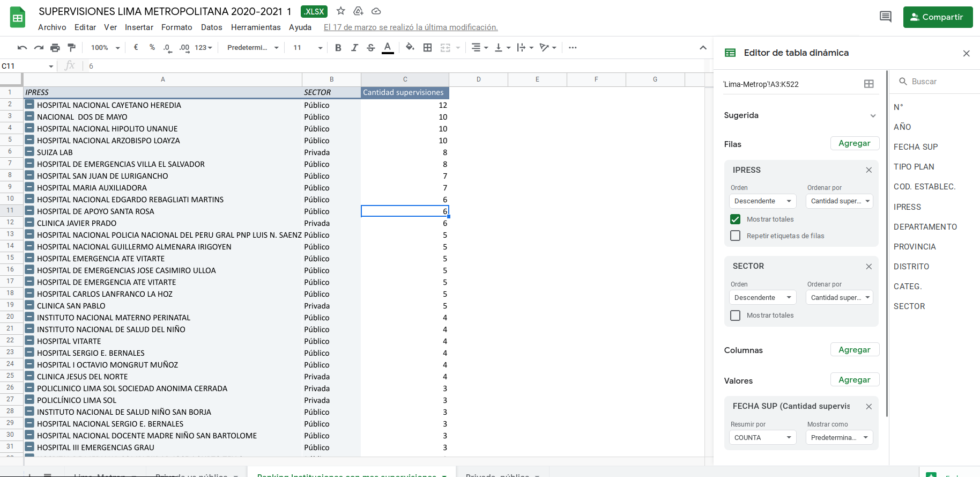Viewport: 980px width, 477px height.
Task: Enable Repetir etiquetas de filas
Action: tap(736, 236)
